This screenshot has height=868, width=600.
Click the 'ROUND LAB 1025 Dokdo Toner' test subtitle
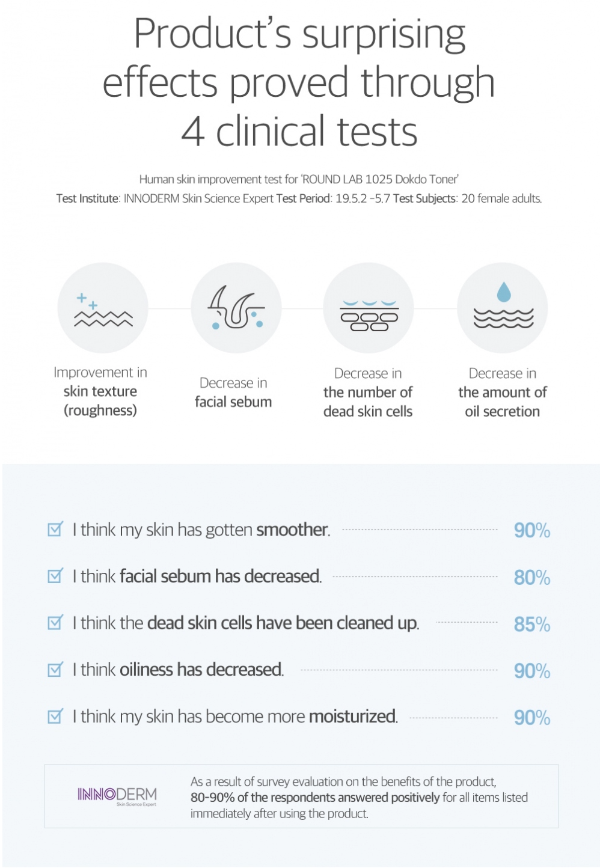click(x=299, y=179)
